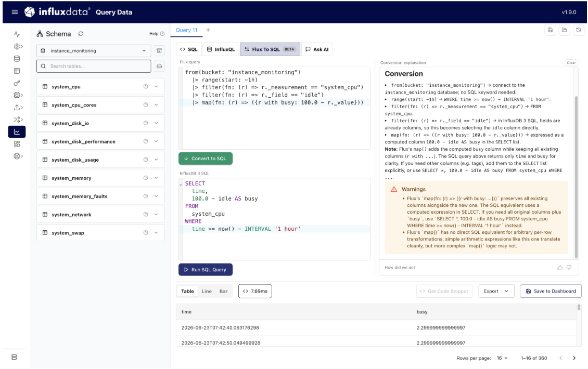The height and width of the screenshot is (369, 588).
Task: Click the 7.69ms query timing button
Action: 255,291
